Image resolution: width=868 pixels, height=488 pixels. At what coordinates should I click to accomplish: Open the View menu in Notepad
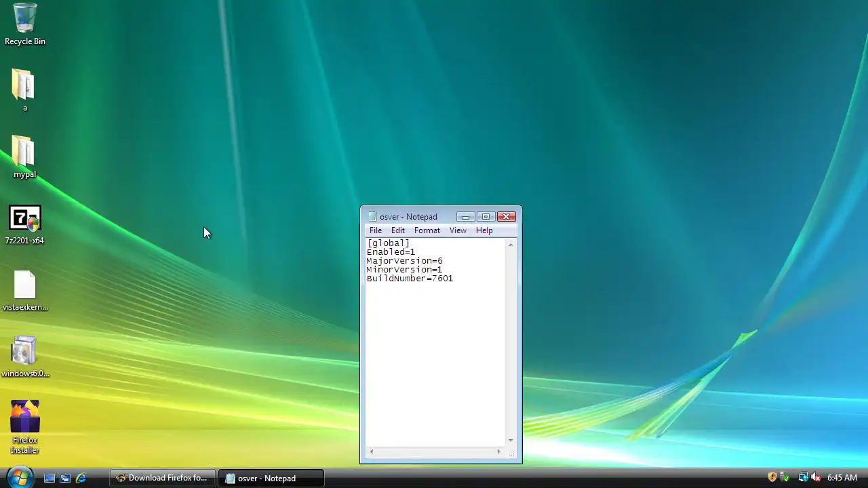point(458,230)
